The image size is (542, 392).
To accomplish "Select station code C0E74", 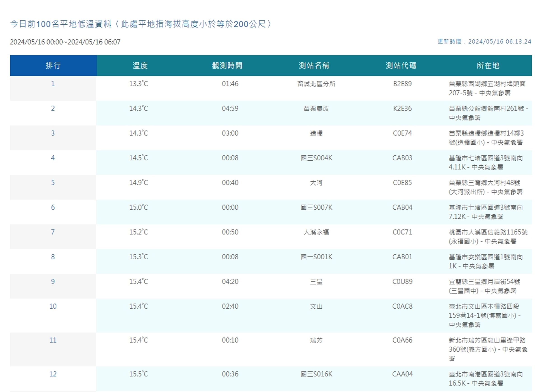I will coord(402,133).
